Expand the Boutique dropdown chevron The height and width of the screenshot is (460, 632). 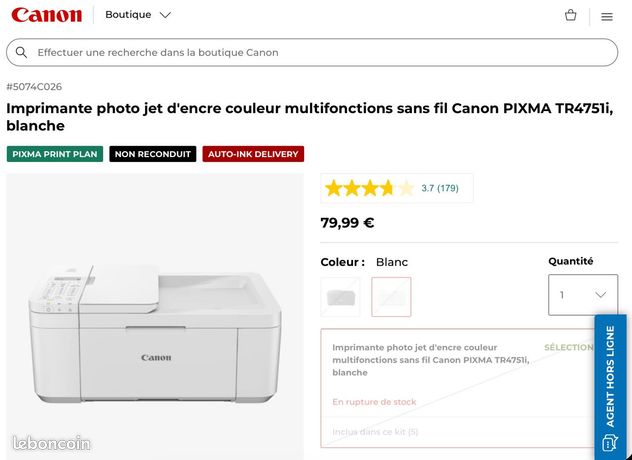[165, 15]
